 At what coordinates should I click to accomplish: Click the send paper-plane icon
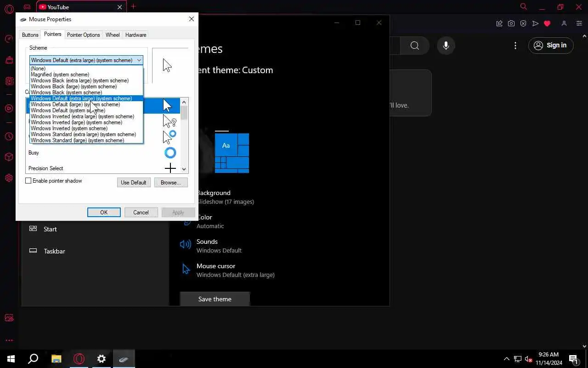tap(535, 23)
